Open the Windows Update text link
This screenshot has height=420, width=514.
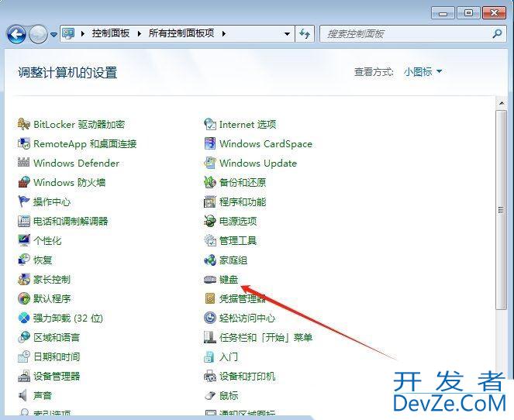point(258,164)
